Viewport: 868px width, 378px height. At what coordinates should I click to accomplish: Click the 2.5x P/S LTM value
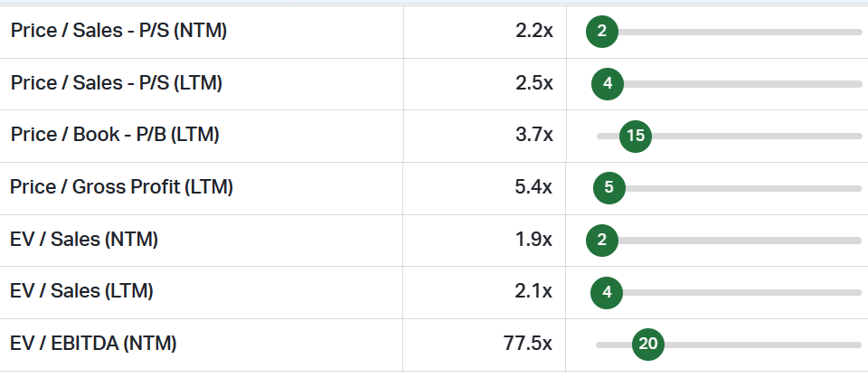(533, 84)
